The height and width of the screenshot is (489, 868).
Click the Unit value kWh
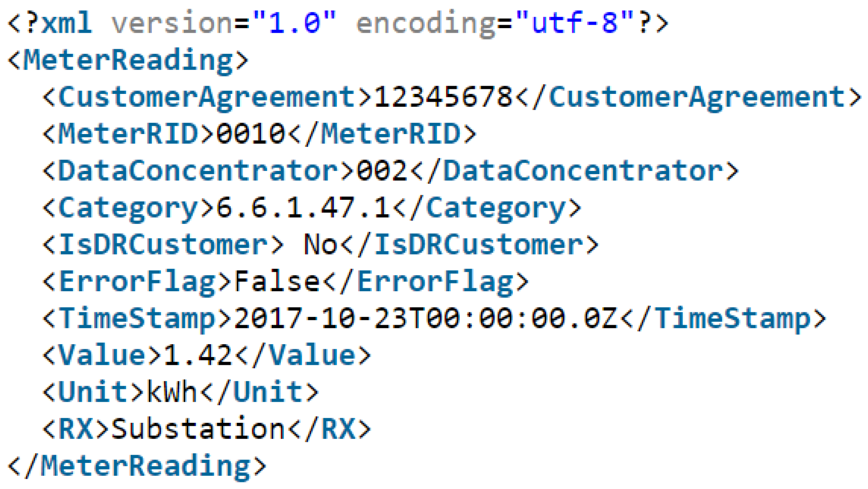pos(171,391)
